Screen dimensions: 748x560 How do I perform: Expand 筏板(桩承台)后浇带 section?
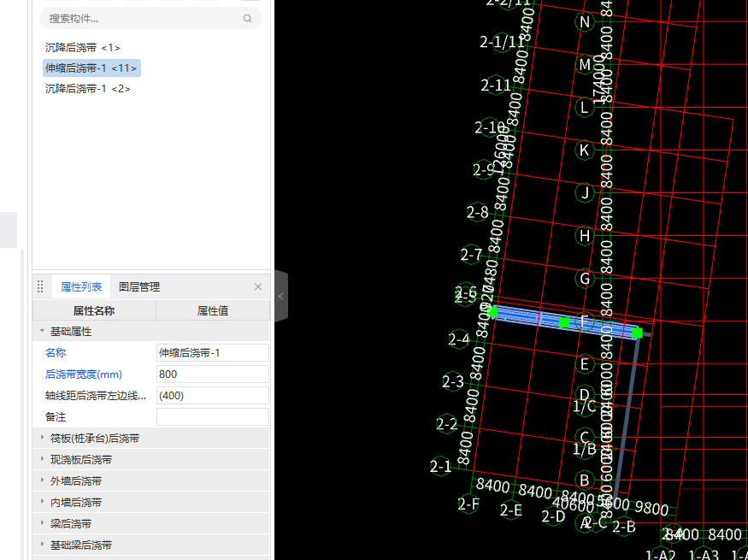(x=42, y=438)
